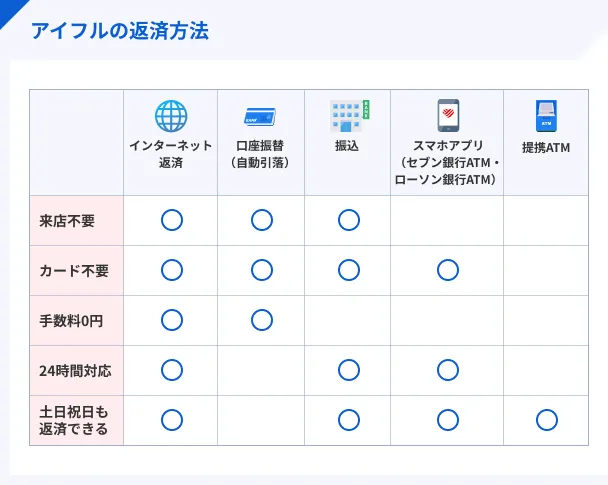608x485 pixels.
Task: Click the 土日祝日も返済できる row label
Action: pyautogui.click(x=74, y=421)
